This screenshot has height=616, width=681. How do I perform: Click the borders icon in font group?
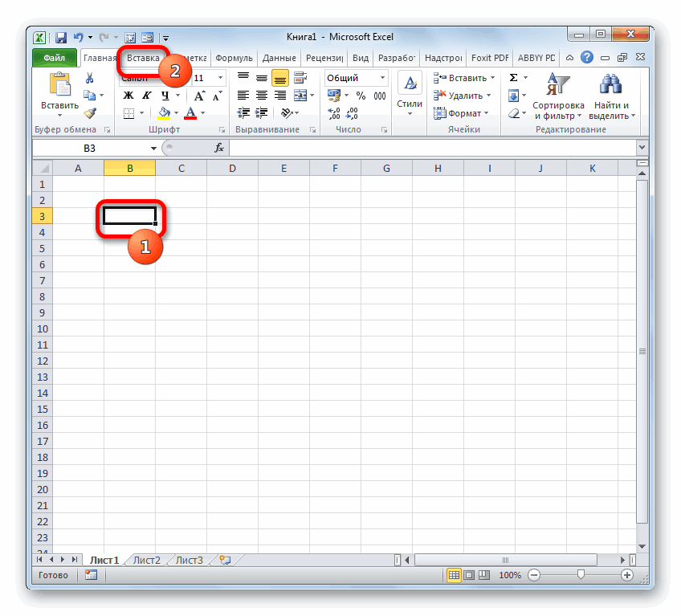pos(129,113)
